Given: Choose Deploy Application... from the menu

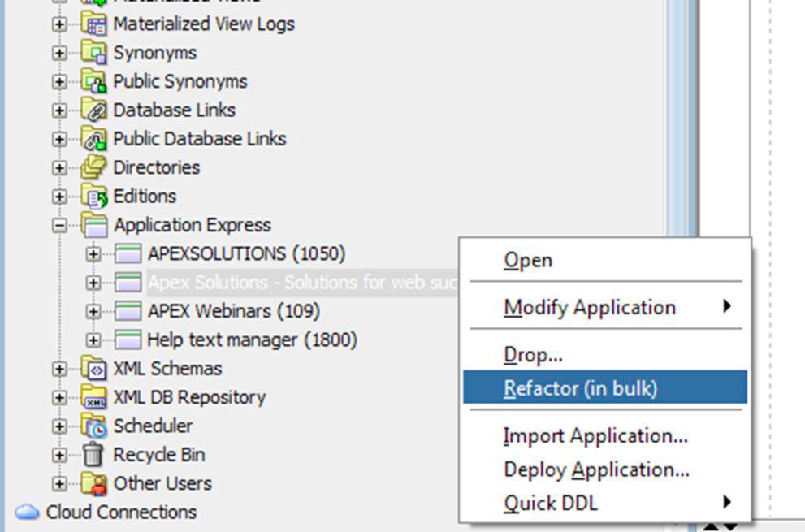Looking at the screenshot, I should coord(605,469).
